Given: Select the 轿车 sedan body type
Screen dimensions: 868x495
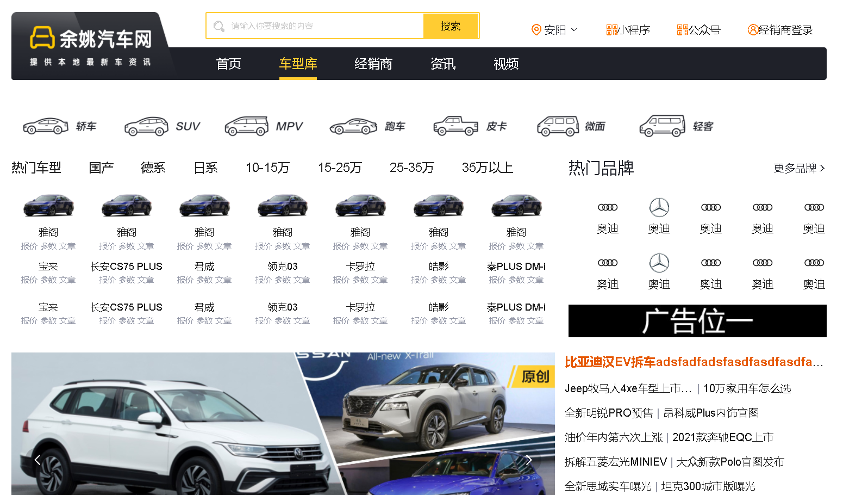Looking at the screenshot, I should pos(59,126).
